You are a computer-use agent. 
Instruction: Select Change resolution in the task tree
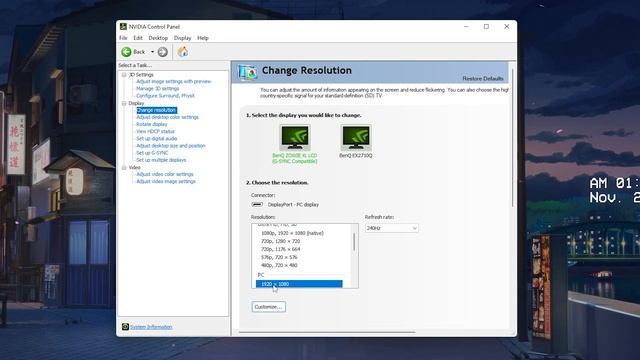tap(156, 110)
